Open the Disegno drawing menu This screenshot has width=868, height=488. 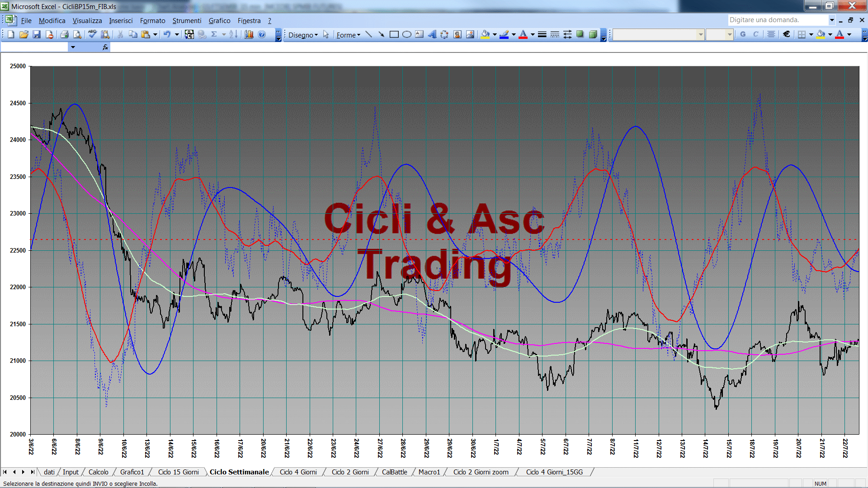point(303,35)
